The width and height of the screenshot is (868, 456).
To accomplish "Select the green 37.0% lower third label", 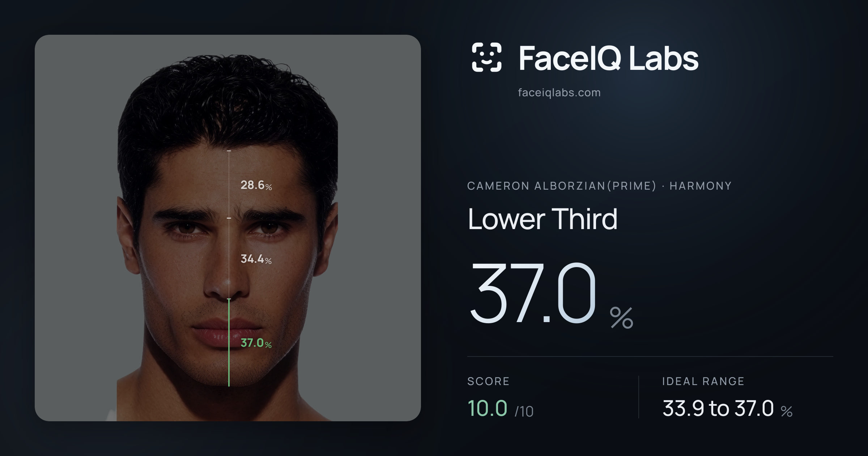I will [256, 343].
